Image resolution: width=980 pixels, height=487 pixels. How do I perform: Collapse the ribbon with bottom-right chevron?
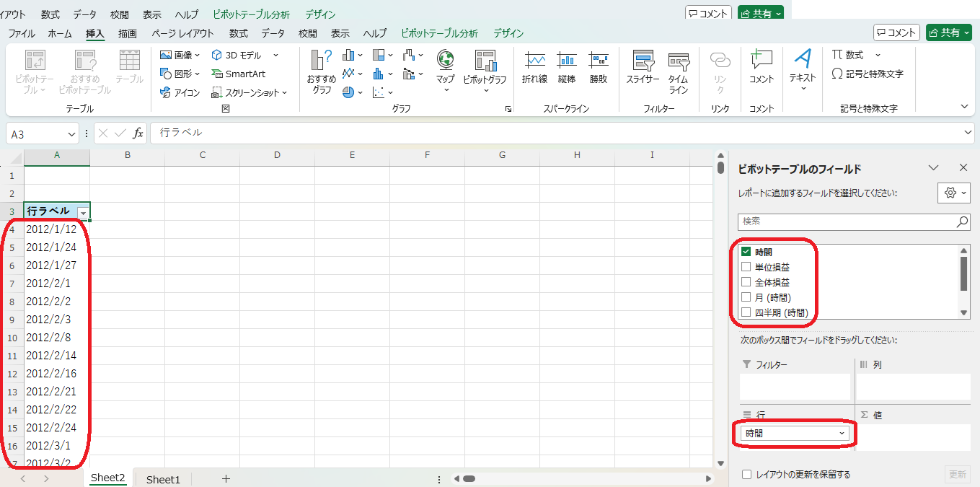coord(965,107)
